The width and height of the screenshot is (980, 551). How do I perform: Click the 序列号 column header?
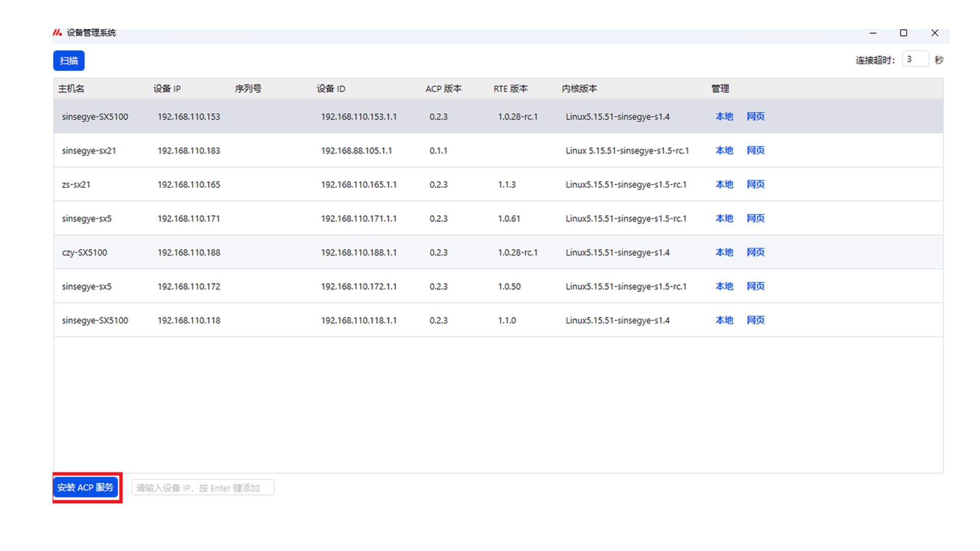point(248,89)
